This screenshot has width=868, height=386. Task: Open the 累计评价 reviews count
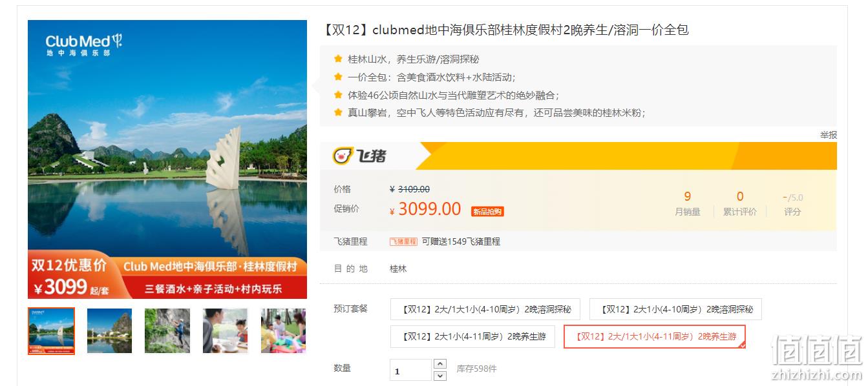coord(740,203)
